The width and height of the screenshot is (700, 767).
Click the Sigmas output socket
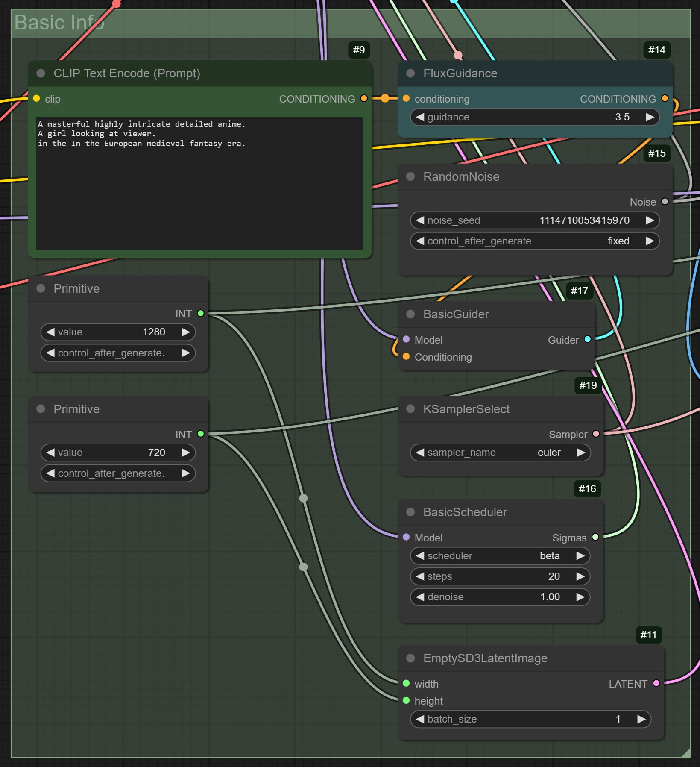595,538
